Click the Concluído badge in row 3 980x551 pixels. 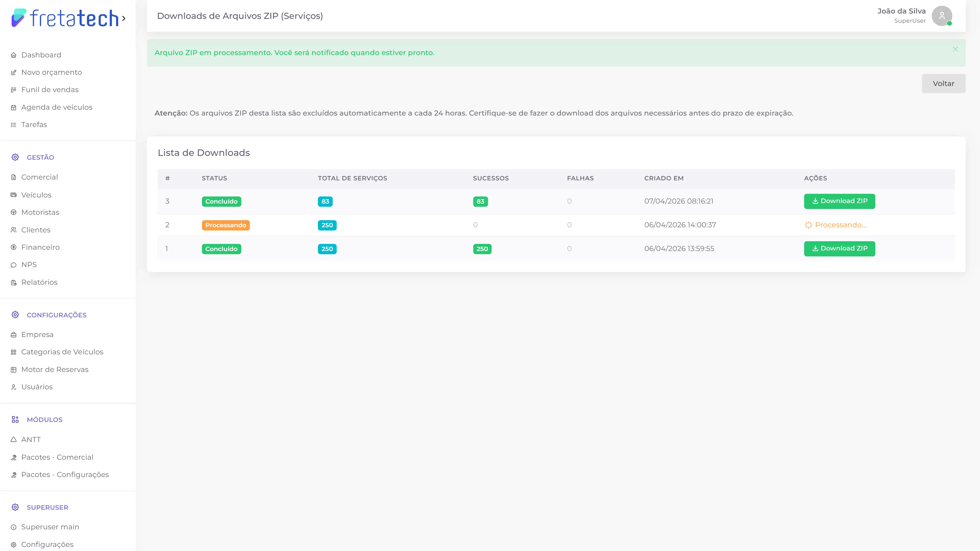(222, 202)
